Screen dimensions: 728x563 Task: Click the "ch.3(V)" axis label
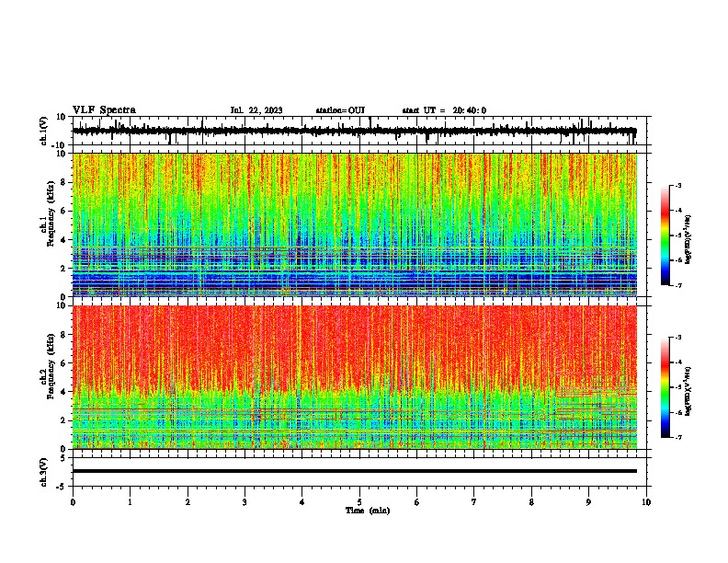pos(44,472)
